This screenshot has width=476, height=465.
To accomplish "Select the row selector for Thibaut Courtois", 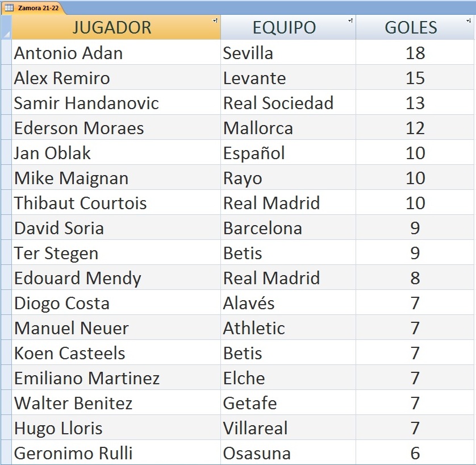I will [6, 202].
